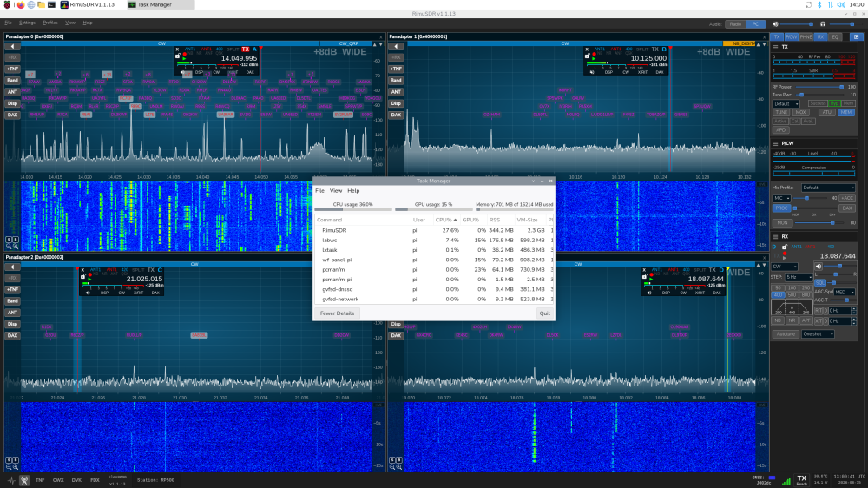Toggle the MOX button
The height and width of the screenshot is (488, 868).
tap(800, 112)
